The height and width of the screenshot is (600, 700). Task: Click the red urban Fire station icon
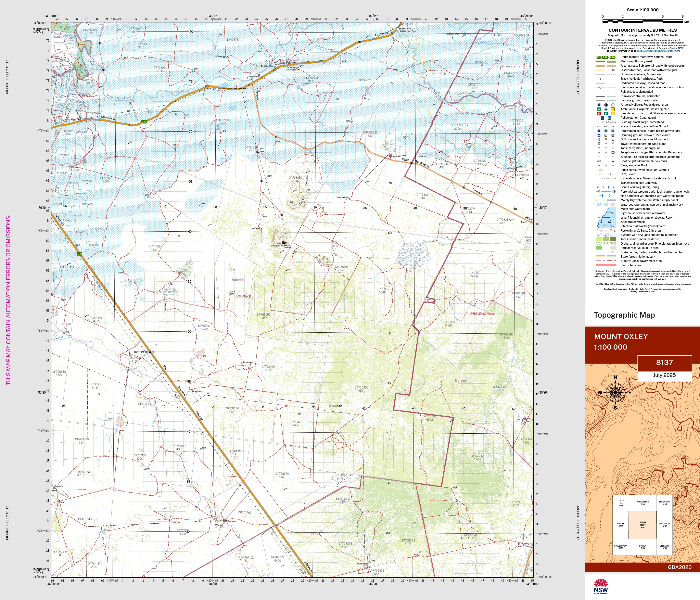click(599, 114)
